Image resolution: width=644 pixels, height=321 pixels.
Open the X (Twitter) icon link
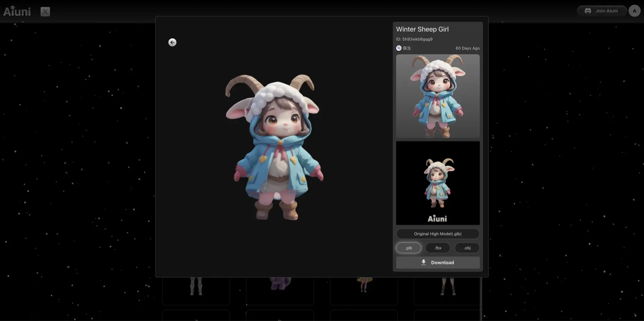coord(45,12)
